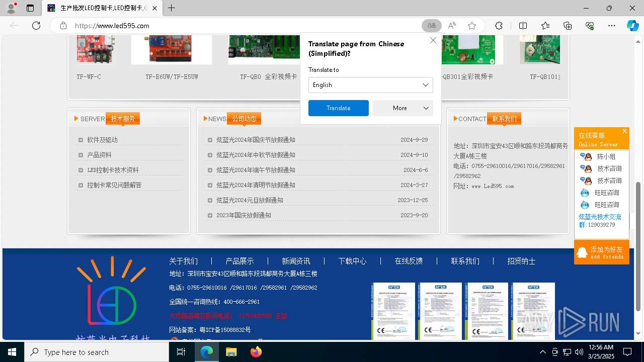Open Settings and more ellipsis menu
644x362 pixels.
pyautogui.click(x=612, y=26)
